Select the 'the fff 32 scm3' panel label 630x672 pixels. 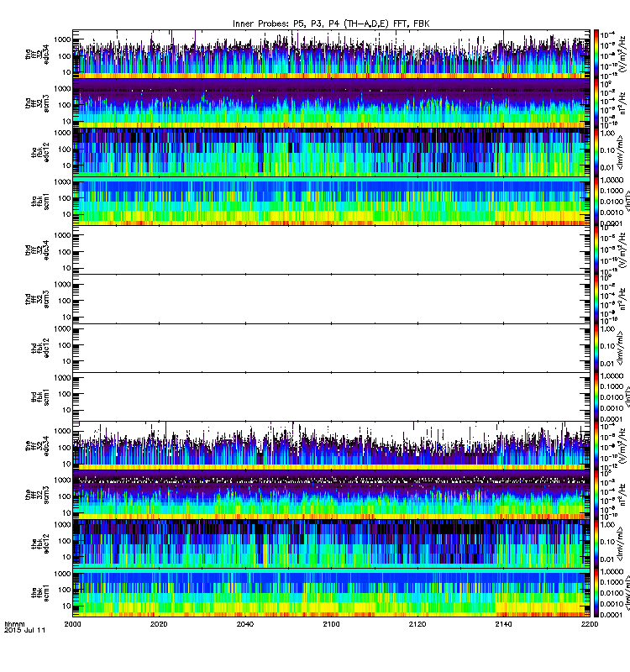(x=37, y=495)
